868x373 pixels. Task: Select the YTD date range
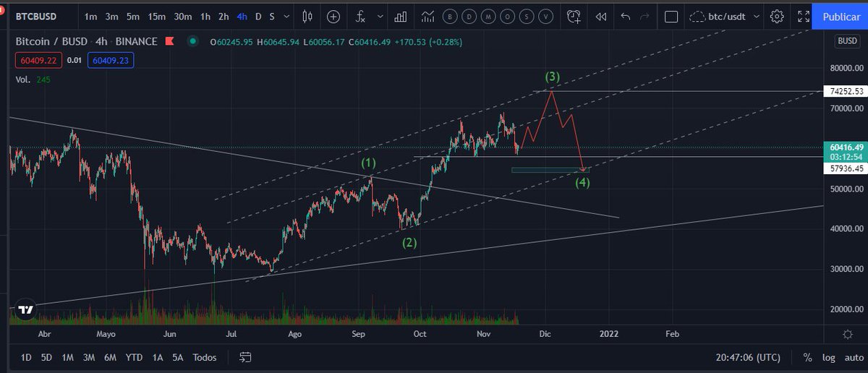point(134,357)
